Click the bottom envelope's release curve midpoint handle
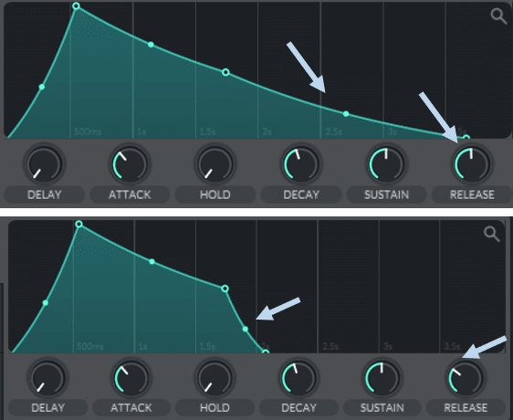 246,329
